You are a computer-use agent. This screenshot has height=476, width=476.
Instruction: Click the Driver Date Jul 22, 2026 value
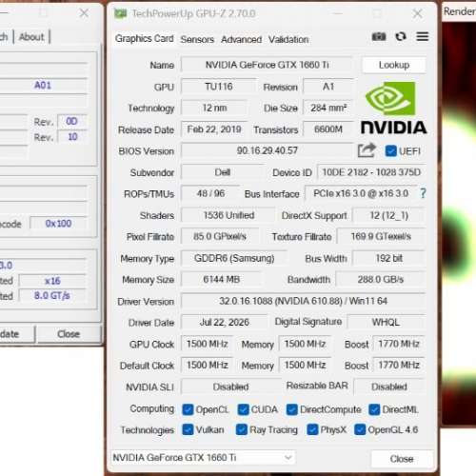point(224,323)
